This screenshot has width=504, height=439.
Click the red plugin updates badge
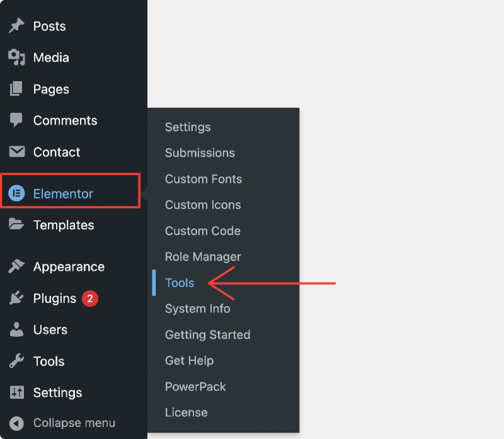click(x=90, y=299)
